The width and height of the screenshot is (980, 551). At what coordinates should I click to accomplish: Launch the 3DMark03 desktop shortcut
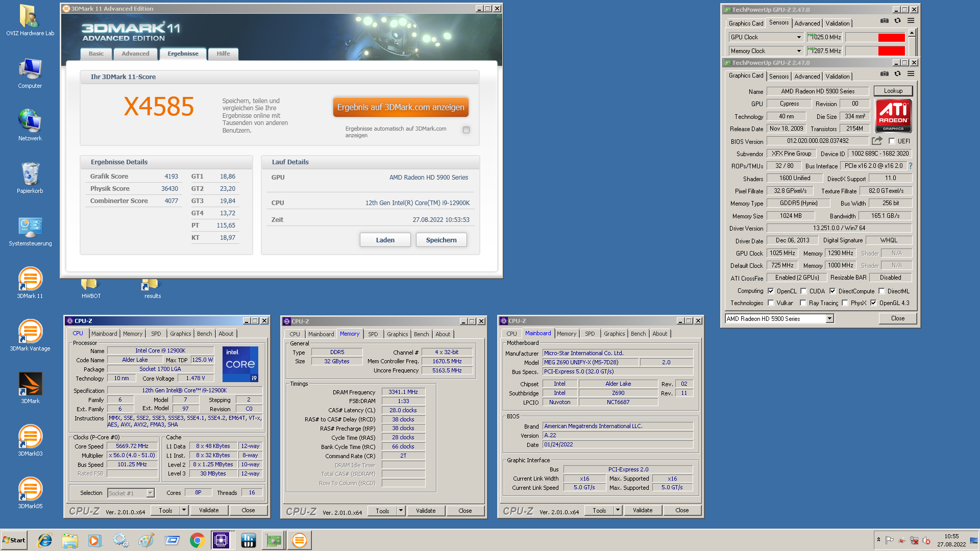click(30, 441)
